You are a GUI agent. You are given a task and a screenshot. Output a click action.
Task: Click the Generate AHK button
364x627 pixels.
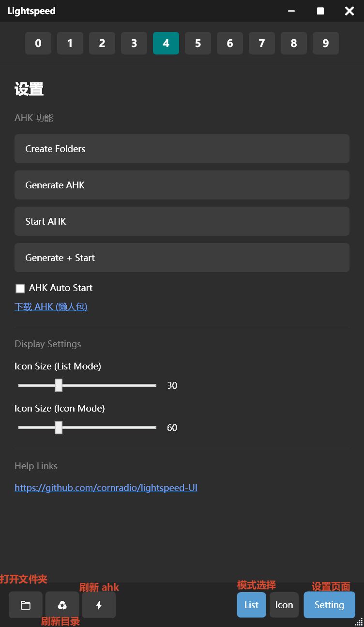click(x=182, y=185)
